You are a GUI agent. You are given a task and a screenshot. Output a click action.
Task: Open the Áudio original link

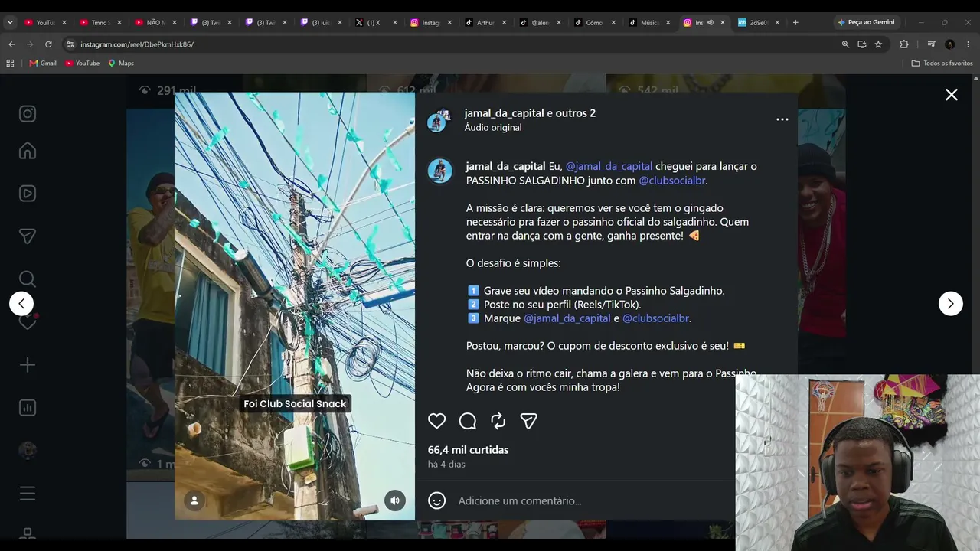(493, 128)
